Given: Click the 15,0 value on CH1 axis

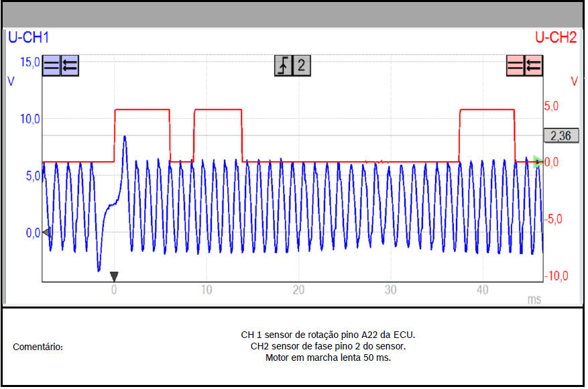Looking at the screenshot, I should coord(30,62).
